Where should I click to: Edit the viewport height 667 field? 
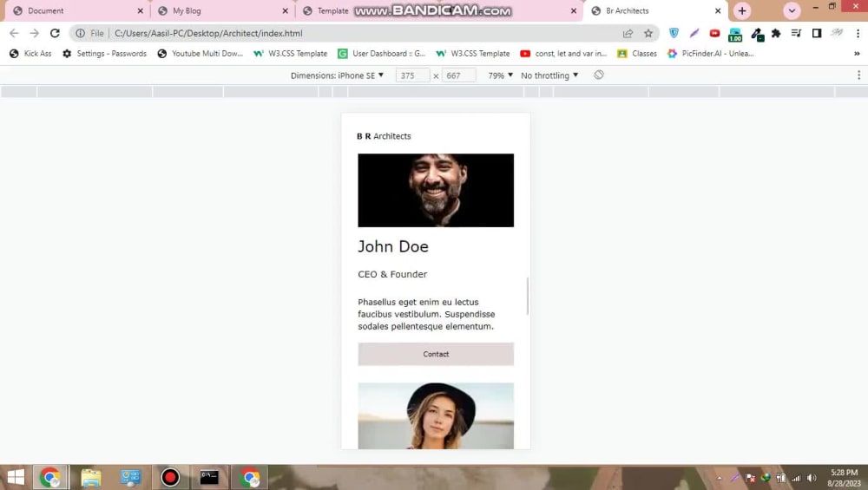click(x=459, y=75)
